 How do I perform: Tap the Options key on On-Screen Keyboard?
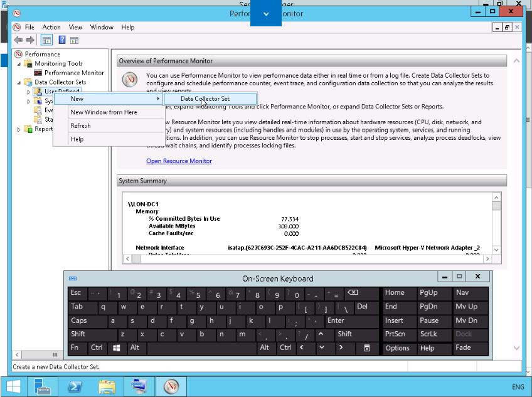tap(400, 348)
